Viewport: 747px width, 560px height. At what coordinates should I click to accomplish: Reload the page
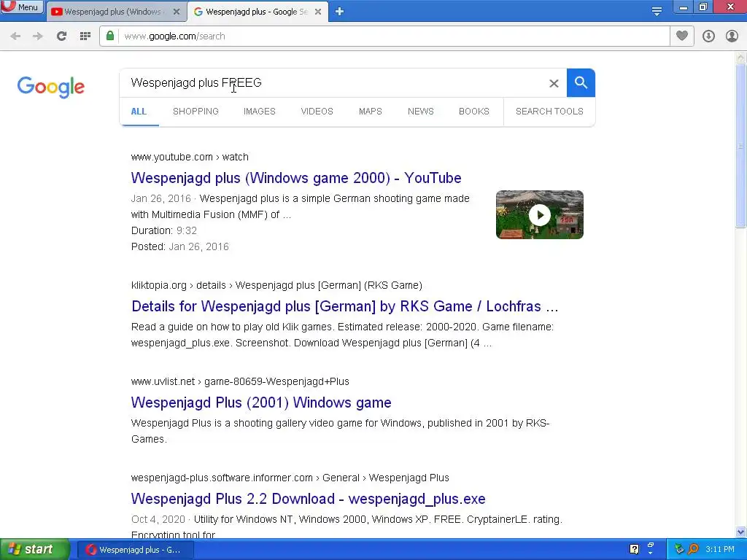[61, 36]
